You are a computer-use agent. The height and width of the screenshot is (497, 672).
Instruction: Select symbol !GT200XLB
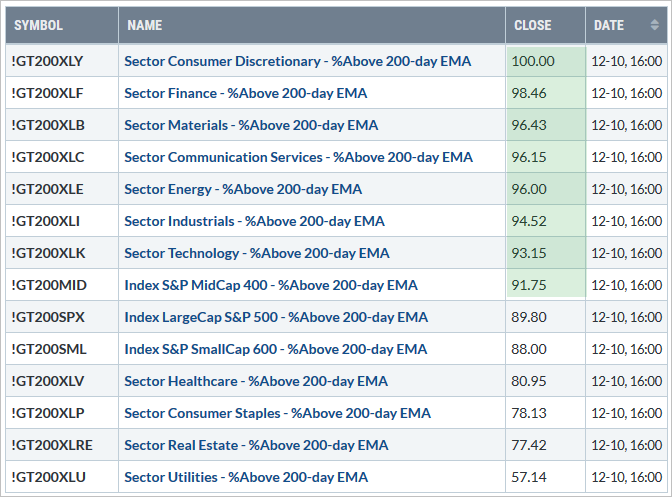point(48,125)
